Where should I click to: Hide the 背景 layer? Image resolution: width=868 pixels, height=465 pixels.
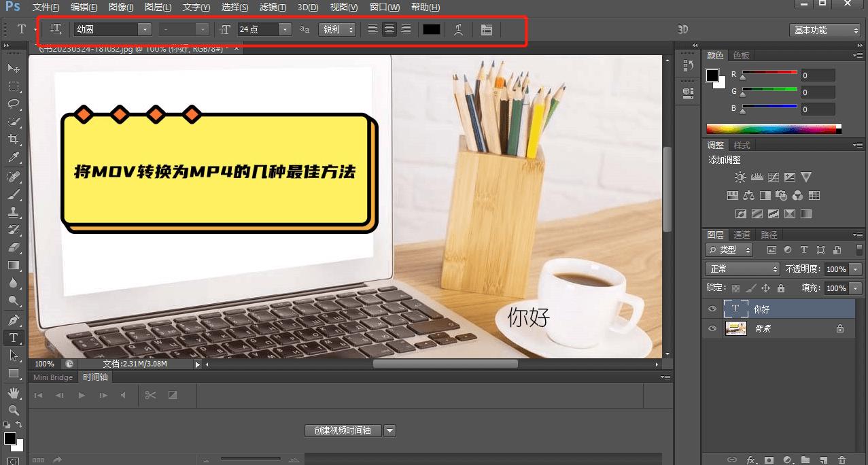coord(712,328)
